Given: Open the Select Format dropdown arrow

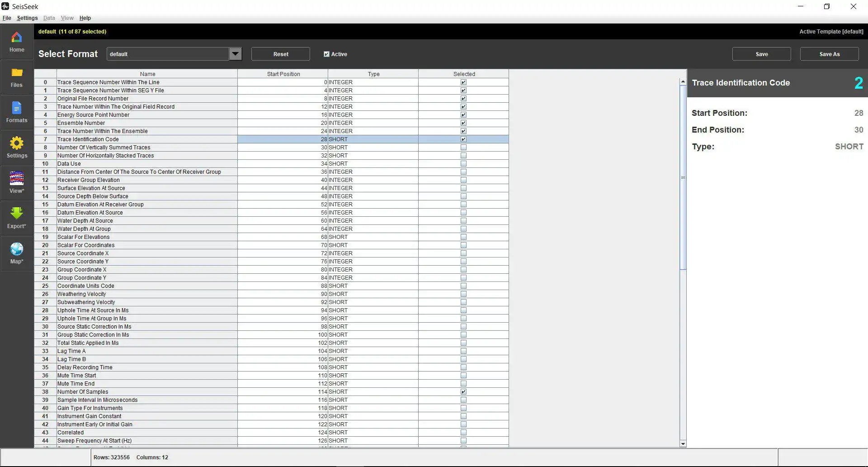Looking at the screenshot, I should [x=235, y=54].
